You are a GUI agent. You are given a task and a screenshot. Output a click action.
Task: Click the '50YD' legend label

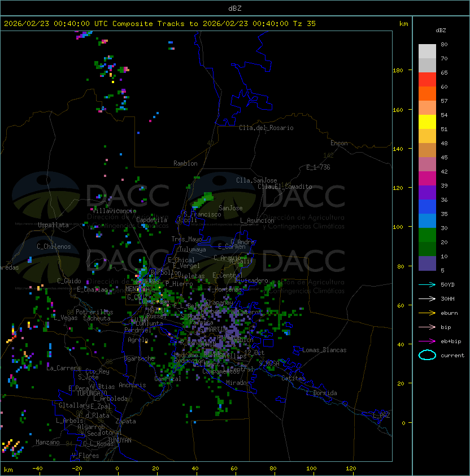point(447,285)
